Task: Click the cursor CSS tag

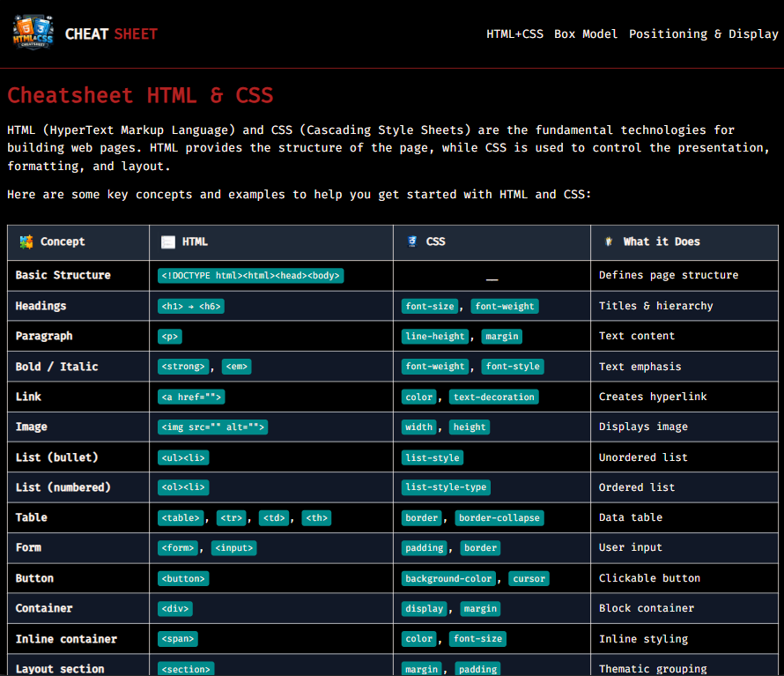Action: coord(529,578)
